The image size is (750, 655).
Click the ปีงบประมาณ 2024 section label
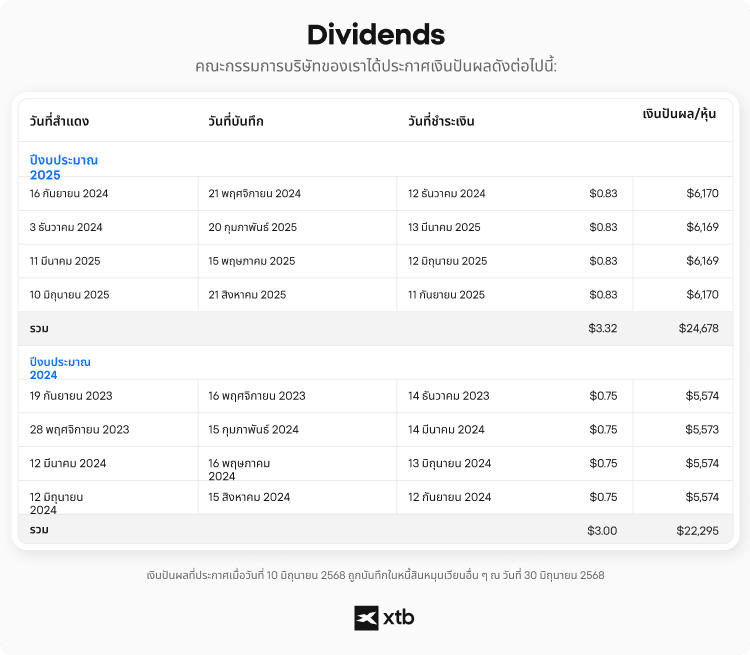(60, 368)
